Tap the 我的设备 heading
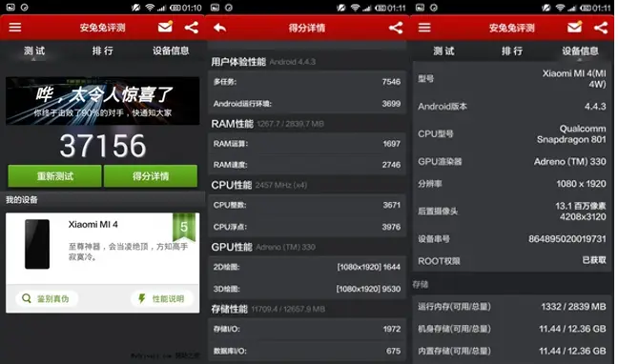 coord(22,200)
